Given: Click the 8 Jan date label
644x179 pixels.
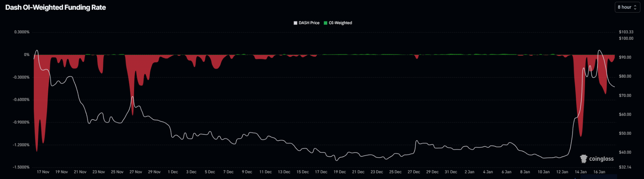Looking at the screenshot, I should tap(525, 172).
